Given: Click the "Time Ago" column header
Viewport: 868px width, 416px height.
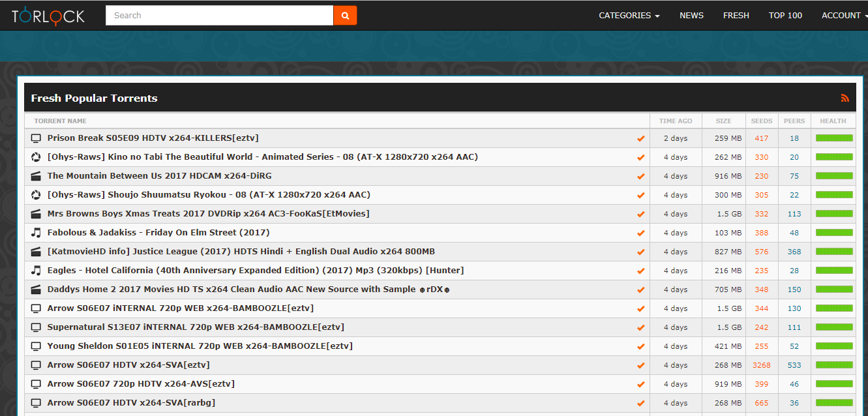Looking at the screenshot, I should click(676, 121).
